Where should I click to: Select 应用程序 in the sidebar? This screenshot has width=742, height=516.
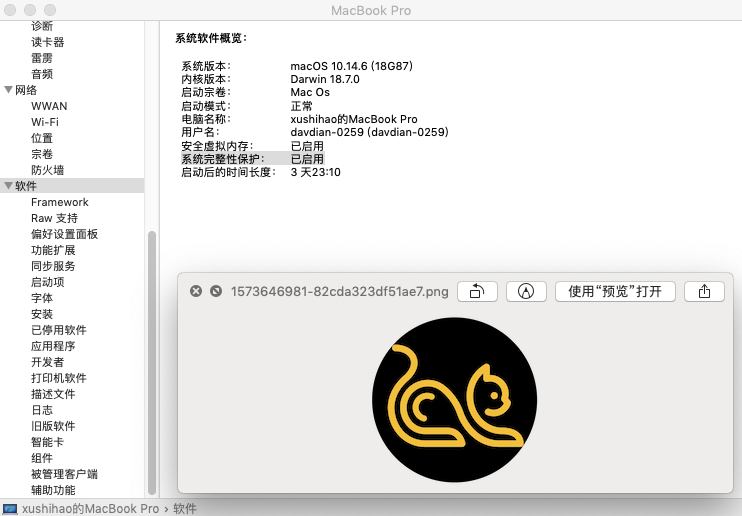(53, 346)
